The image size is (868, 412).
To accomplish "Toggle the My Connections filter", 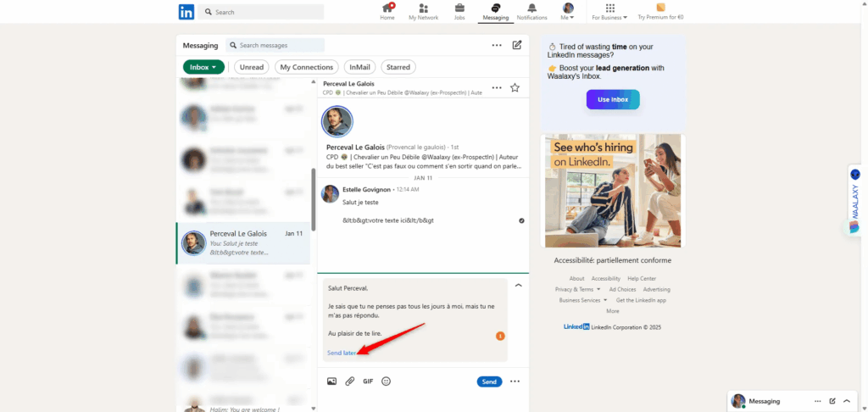I will [305, 67].
